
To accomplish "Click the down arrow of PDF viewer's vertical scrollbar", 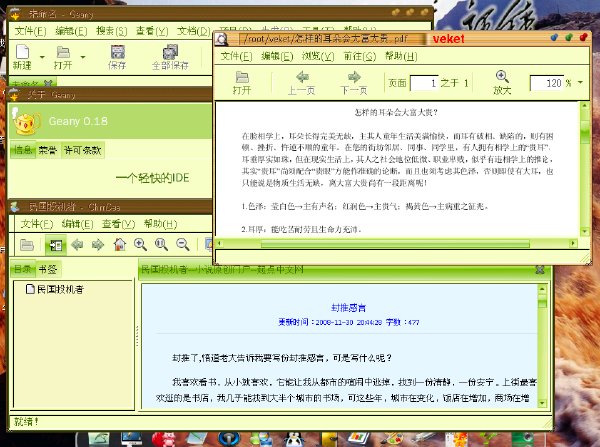I will click(584, 232).
